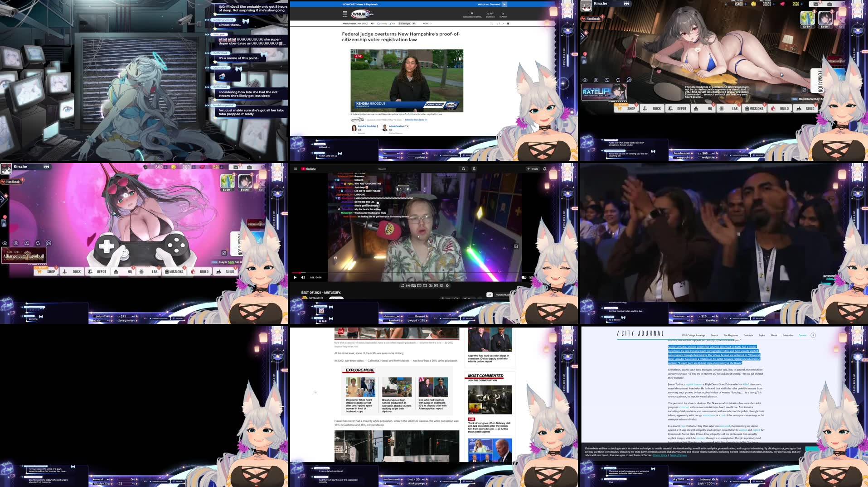
Task: Select the From MrTLexify chip
Action: click(502, 295)
